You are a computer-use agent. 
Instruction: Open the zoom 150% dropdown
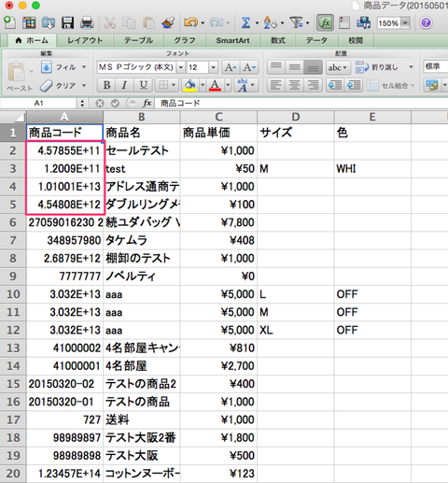click(406, 23)
